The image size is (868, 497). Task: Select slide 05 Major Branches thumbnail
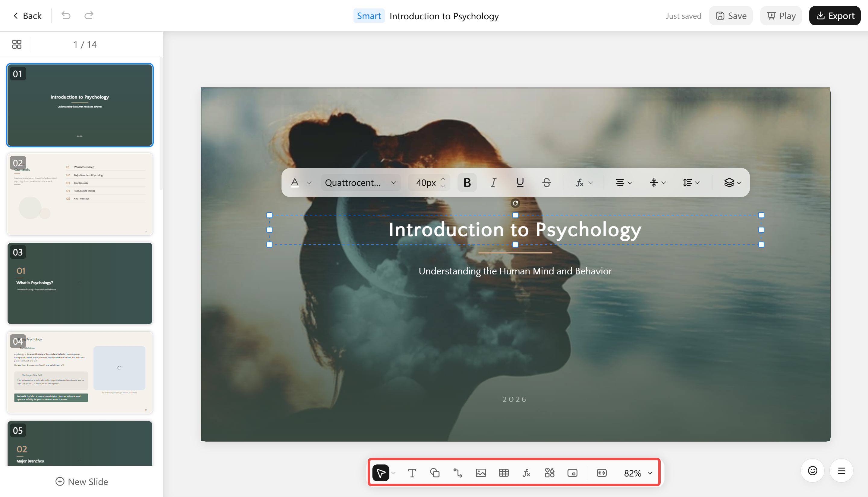(80, 443)
